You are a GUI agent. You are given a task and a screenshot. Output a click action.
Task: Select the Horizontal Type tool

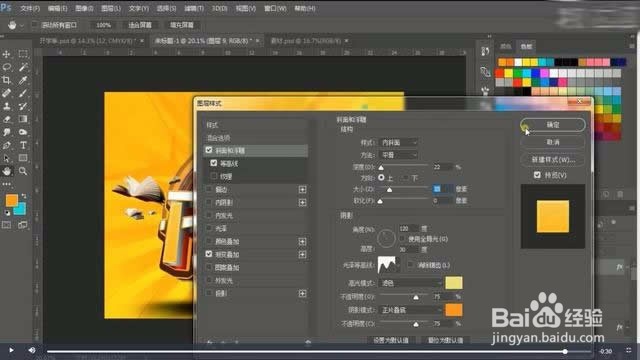23,145
